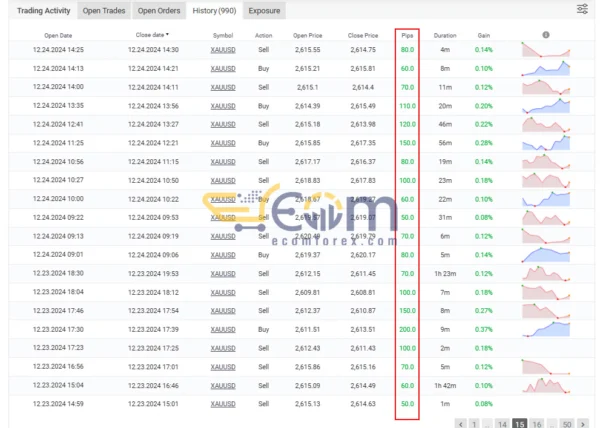Select close price 2,617.35

click(363, 143)
